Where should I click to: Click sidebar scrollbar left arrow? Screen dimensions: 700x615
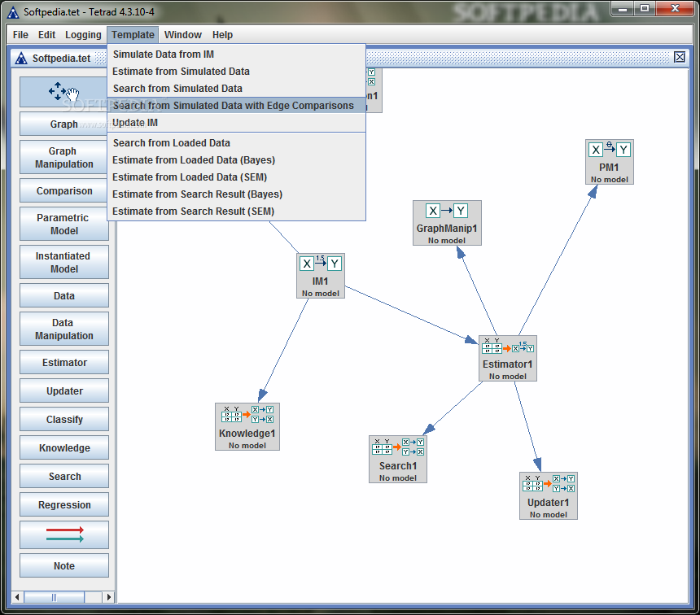(17, 597)
